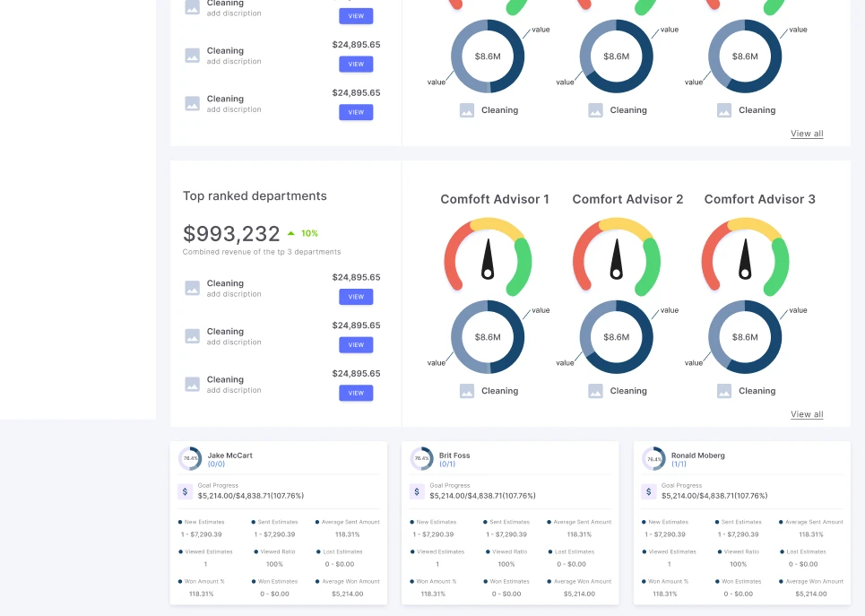Open Ronald Moberg (1/1) link
This screenshot has width=865, height=616.
coord(679,464)
